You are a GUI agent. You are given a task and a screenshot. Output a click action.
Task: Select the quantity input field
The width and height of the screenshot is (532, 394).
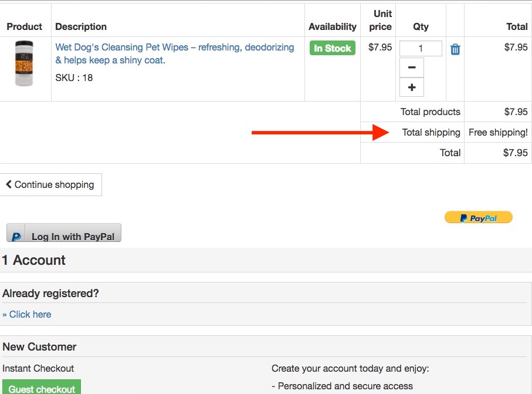[x=421, y=48]
